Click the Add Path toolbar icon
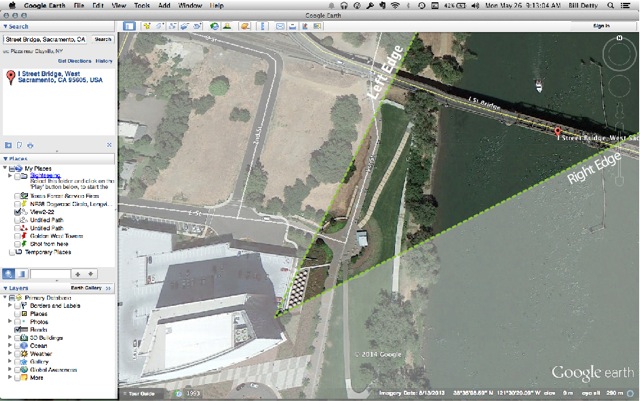Viewport: 640px width, 401px height. pos(172,25)
